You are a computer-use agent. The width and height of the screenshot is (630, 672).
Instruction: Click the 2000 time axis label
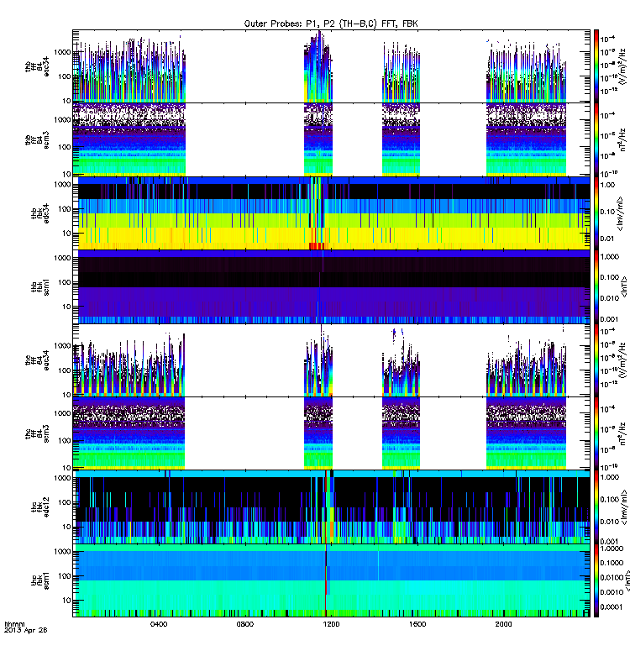[503, 624]
